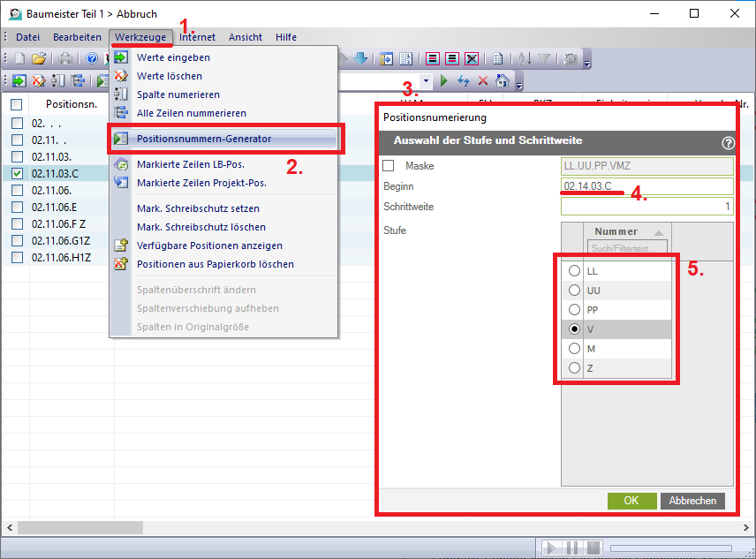
Task: Click the help icon in Positionsnumerierung dialog
Action: 728,142
